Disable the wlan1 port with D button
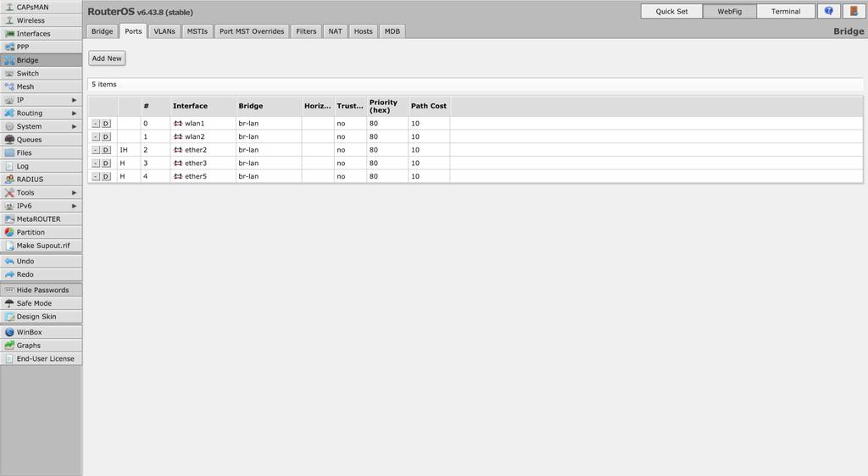The width and height of the screenshot is (868, 476). 106,124
